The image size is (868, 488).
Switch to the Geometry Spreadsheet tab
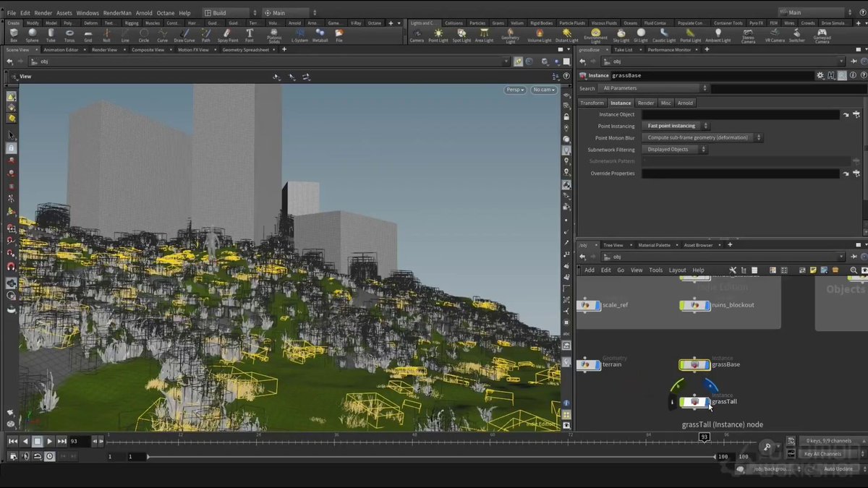point(246,50)
